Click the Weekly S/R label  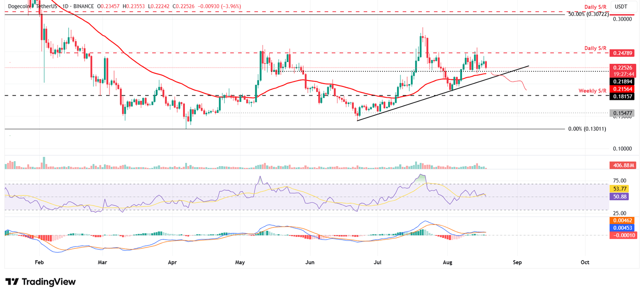click(x=592, y=91)
